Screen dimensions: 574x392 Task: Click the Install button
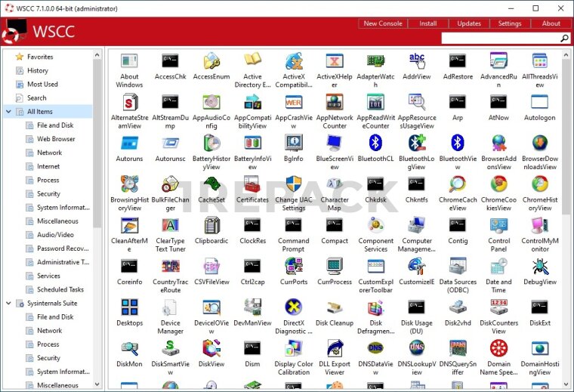(x=428, y=23)
